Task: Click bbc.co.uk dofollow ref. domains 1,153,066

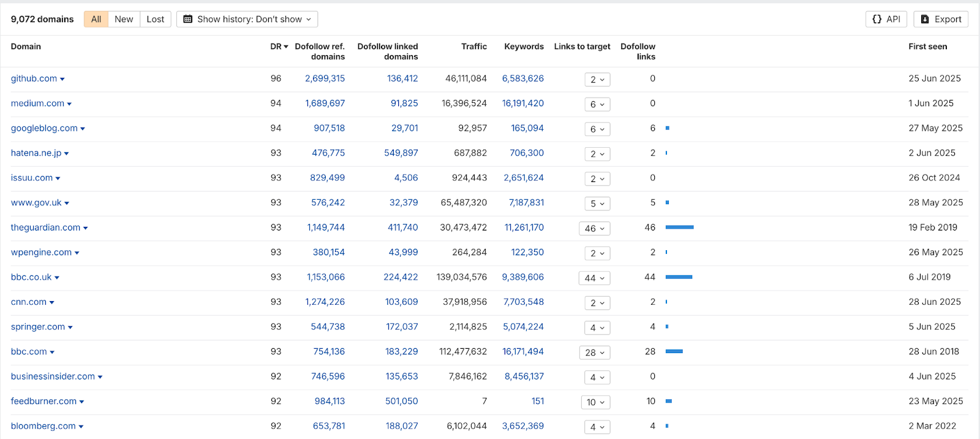Action: [326, 277]
